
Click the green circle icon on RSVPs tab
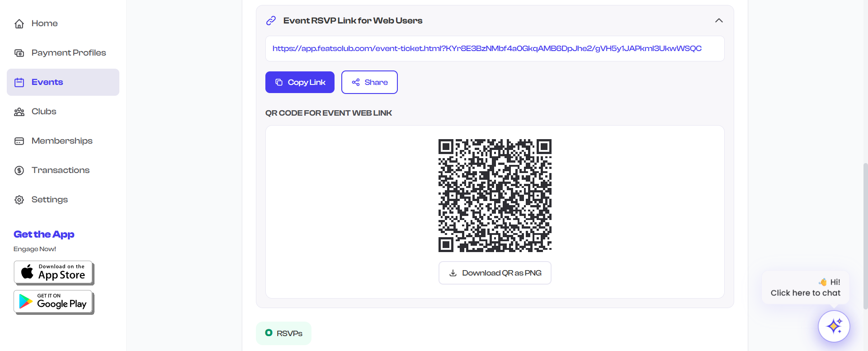click(x=269, y=332)
